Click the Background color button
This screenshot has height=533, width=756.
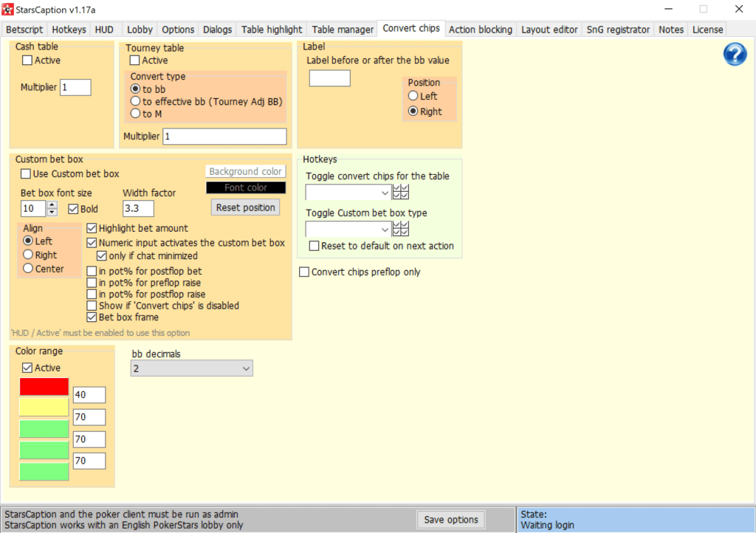click(x=245, y=171)
